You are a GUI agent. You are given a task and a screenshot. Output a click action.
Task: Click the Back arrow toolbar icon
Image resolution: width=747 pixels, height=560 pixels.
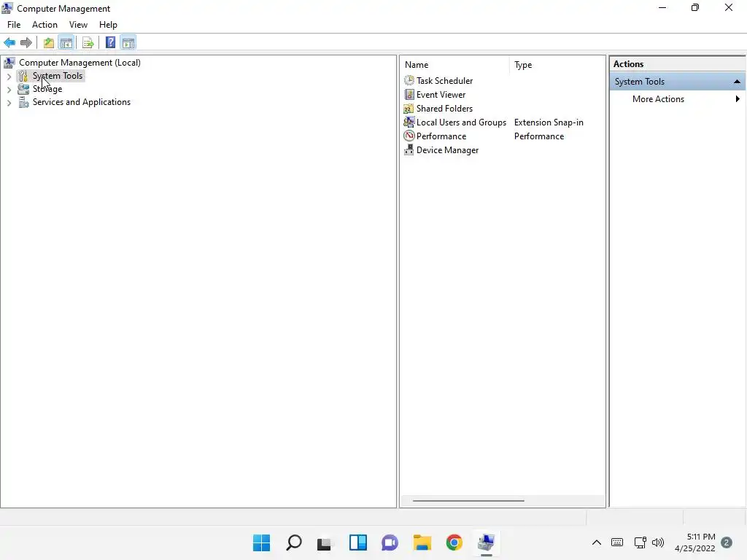(9, 43)
